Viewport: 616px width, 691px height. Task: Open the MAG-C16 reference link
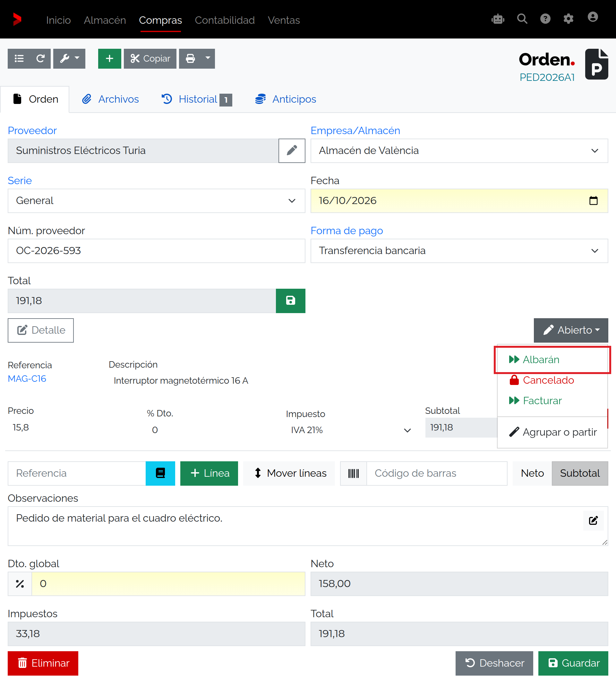pos(27,379)
